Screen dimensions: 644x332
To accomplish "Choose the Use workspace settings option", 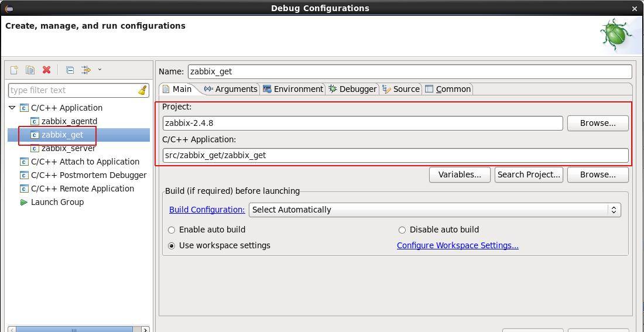I will tap(172, 246).
